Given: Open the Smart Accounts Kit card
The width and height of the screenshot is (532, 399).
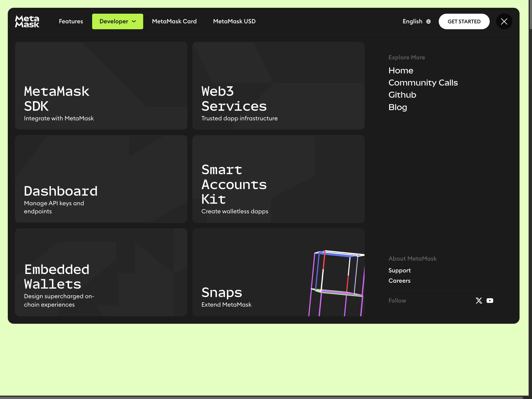Looking at the screenshot, I should [279, 179].
